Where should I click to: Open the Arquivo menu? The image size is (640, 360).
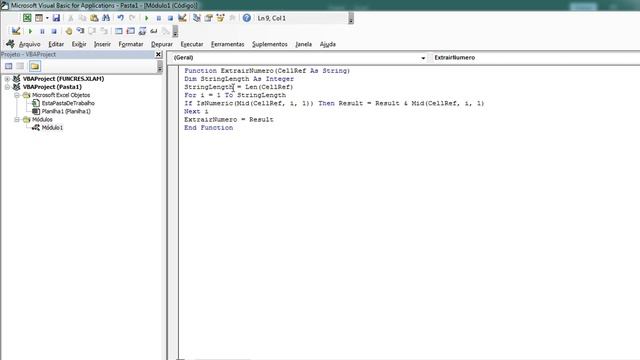click(x=29, y=44)
